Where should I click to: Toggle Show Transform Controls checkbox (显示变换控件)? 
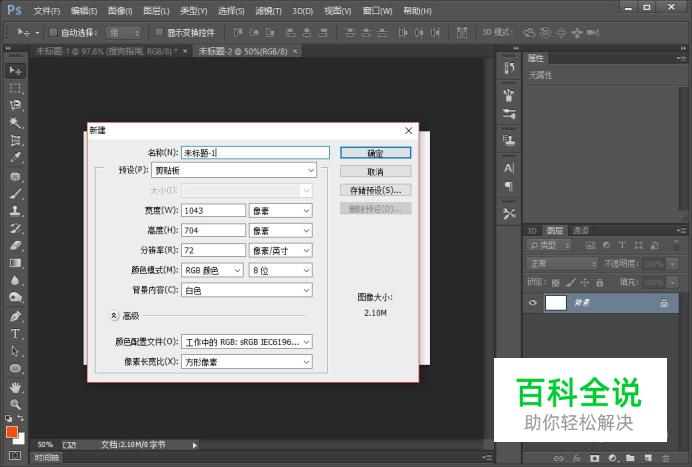tap(158, 33)
